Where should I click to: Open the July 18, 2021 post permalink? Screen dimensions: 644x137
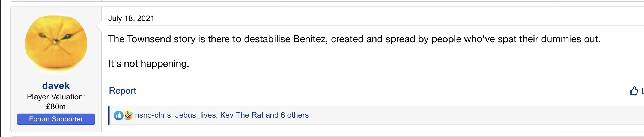[x=131, y=19]
